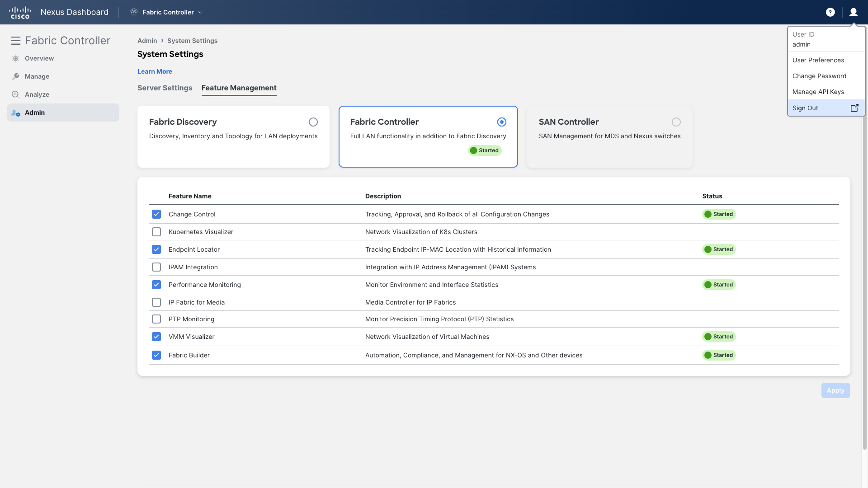
Task: Click the Description column header
Action: [383, 196]
